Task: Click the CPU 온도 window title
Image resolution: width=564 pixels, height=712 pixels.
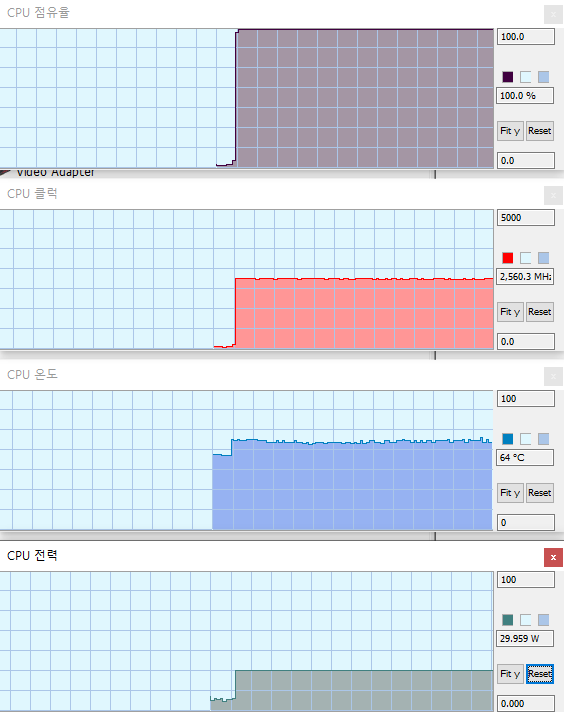Action: coord(32,375)
